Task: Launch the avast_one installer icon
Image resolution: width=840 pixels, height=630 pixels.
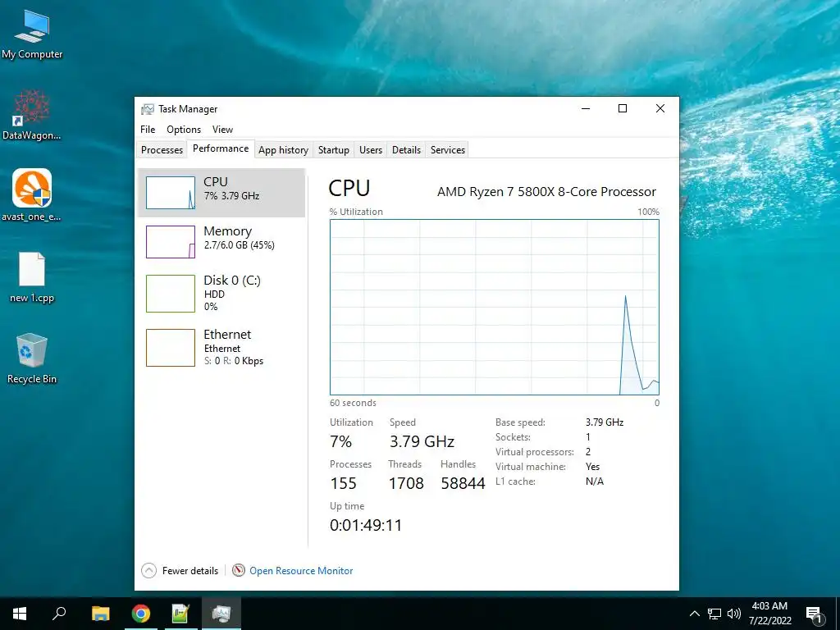Action: (x=32, y=195)
